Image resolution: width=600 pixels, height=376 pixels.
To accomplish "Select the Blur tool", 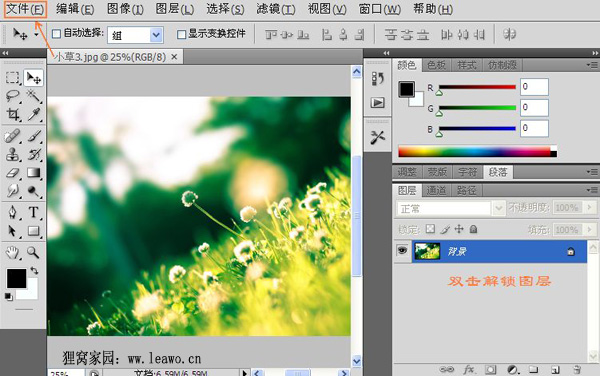I will tap(13, 190).
